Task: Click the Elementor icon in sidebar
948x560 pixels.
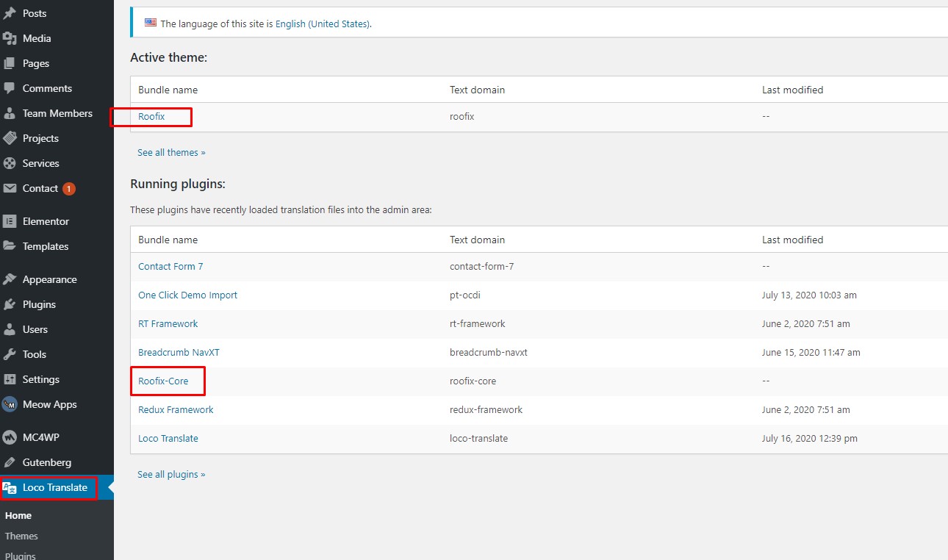Action: [10, 221]
